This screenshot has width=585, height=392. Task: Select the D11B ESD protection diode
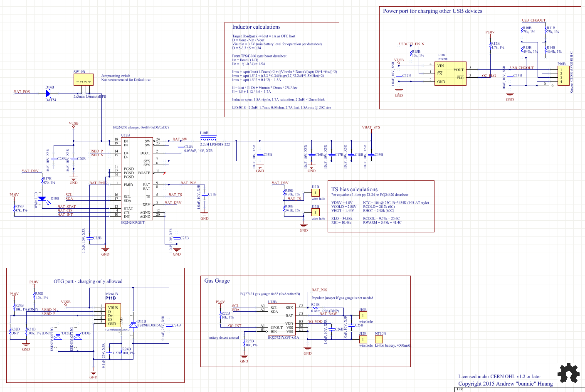[x=133, y=324]
